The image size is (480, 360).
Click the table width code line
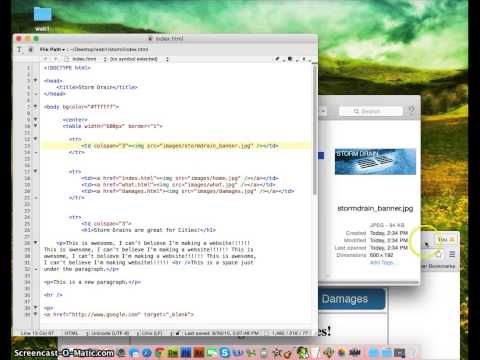coord(112,126)
